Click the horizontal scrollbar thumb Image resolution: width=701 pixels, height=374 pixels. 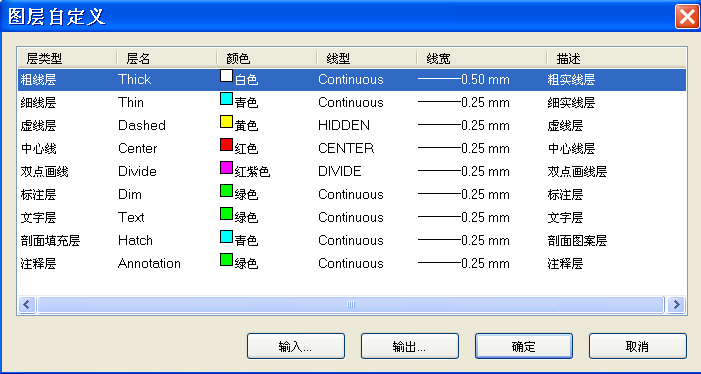[x=350, y=305]
